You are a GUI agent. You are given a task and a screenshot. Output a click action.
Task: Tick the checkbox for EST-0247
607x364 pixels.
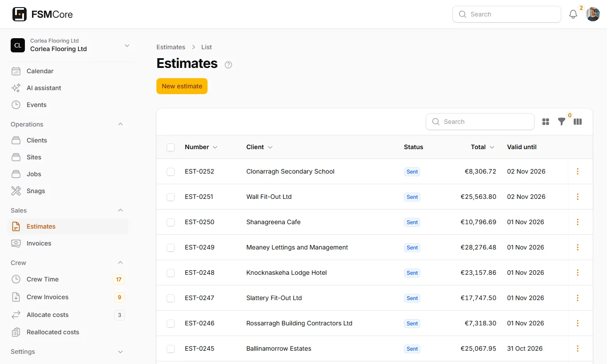171,298
